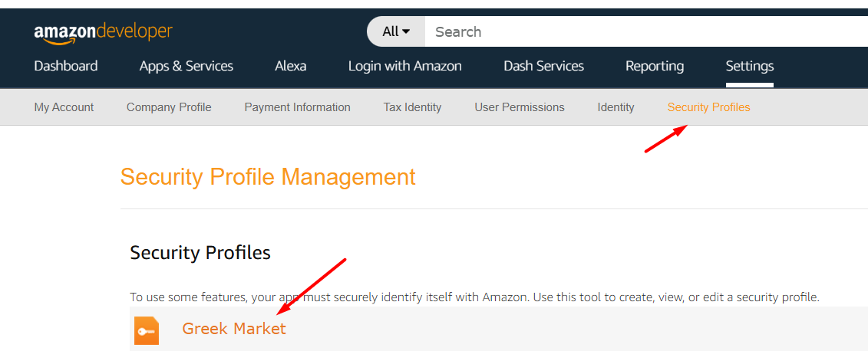Click the Security Profile Management heading
Image resolution: width=868 pixels, height=351 pixels.
coord(268,177)
